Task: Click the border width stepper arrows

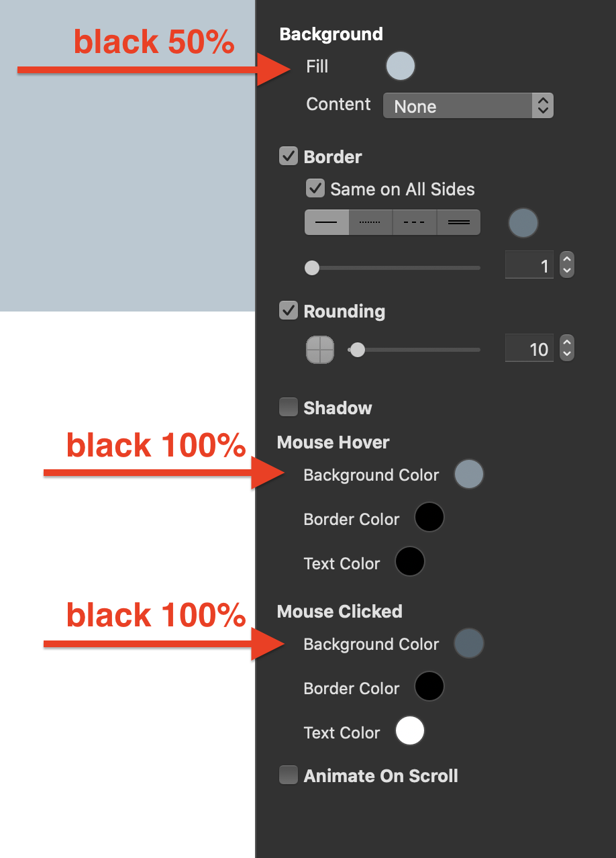Action: click(567, 265)
